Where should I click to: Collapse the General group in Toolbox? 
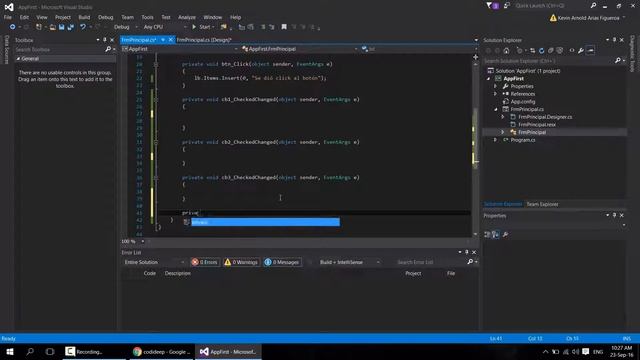[18, 59]
